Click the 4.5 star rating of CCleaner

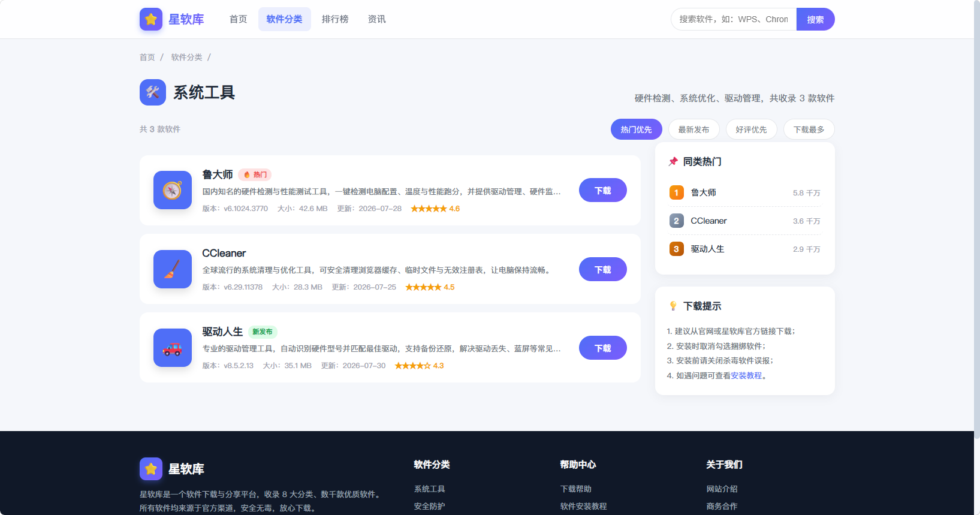(x=430, y=287)
